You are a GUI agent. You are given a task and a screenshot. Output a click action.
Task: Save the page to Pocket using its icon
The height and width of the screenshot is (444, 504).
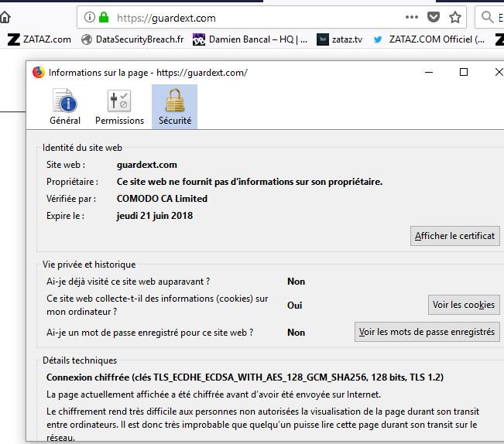434,17
